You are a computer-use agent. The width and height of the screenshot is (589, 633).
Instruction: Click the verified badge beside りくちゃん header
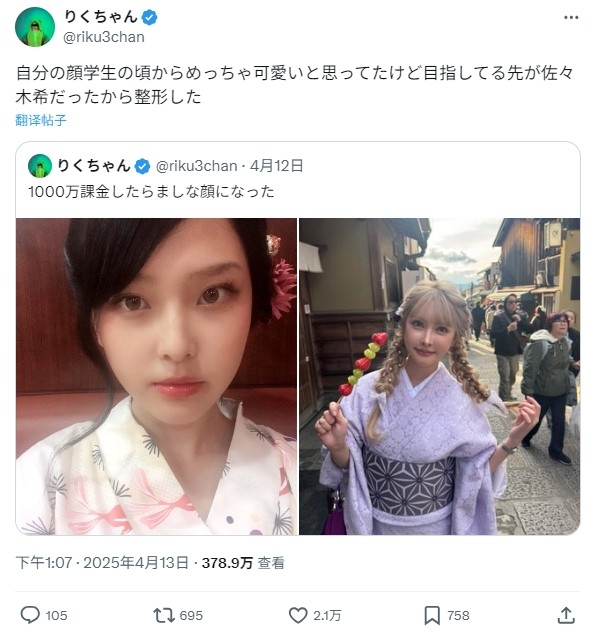[149, 18]
